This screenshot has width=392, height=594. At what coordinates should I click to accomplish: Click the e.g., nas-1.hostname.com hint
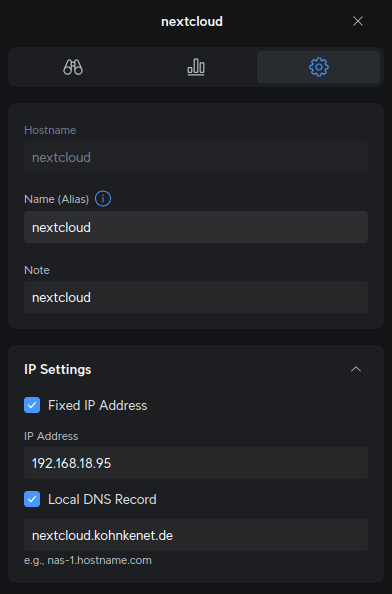click(x=88, y=560)
